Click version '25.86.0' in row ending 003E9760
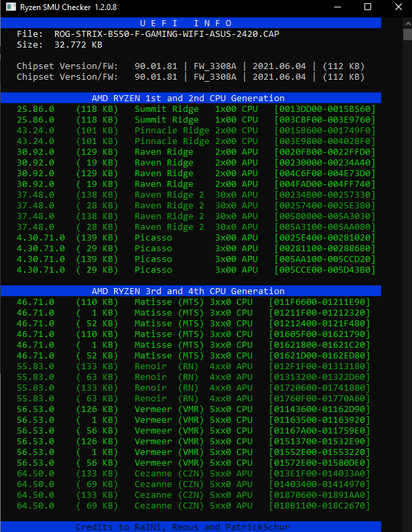This screenshot has width=412, height=532. (36, 120)
